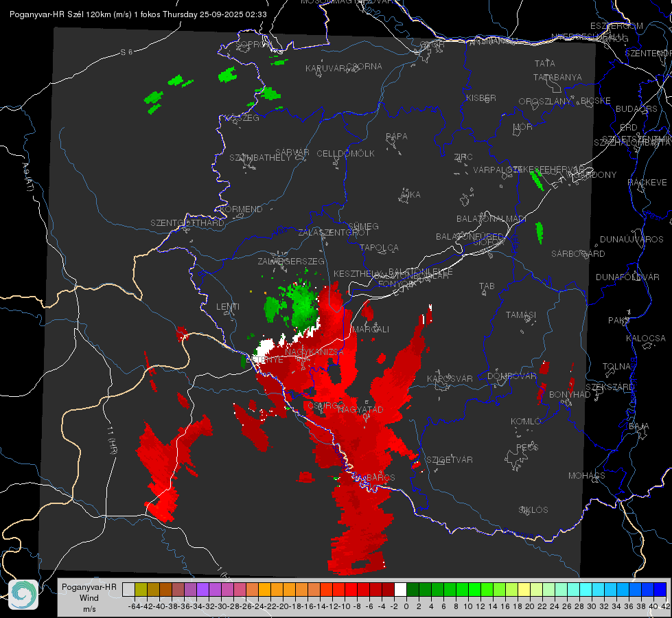This screenshot has width=672, height=618.
Task: Click the KAPUVÁR city label
Action: (325, 69)
